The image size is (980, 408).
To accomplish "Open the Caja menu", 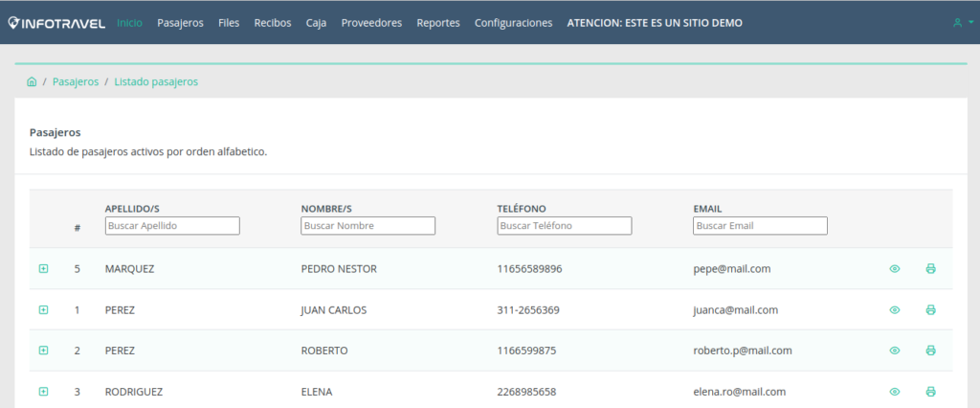I will pos(316,23).
